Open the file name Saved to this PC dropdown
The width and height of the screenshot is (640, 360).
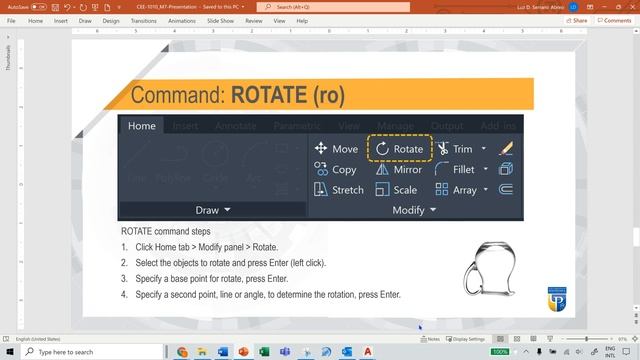[x=243, y=7]
